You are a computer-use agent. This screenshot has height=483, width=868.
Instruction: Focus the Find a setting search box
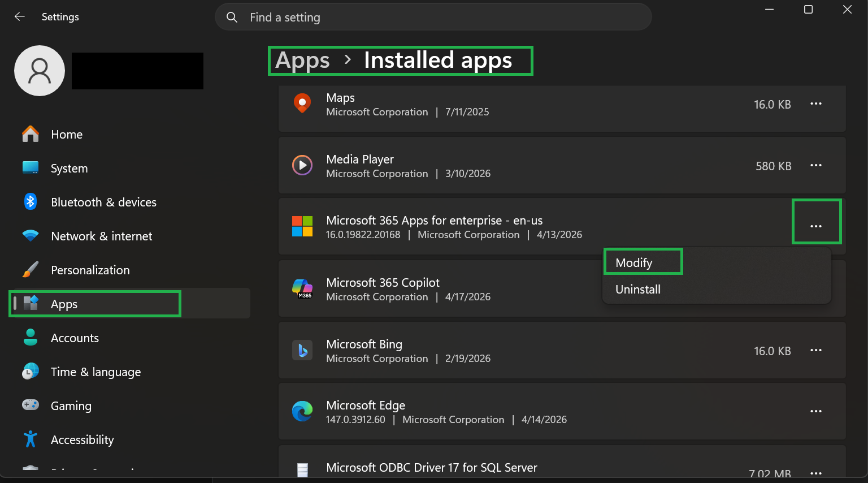(x=433, y=18)
